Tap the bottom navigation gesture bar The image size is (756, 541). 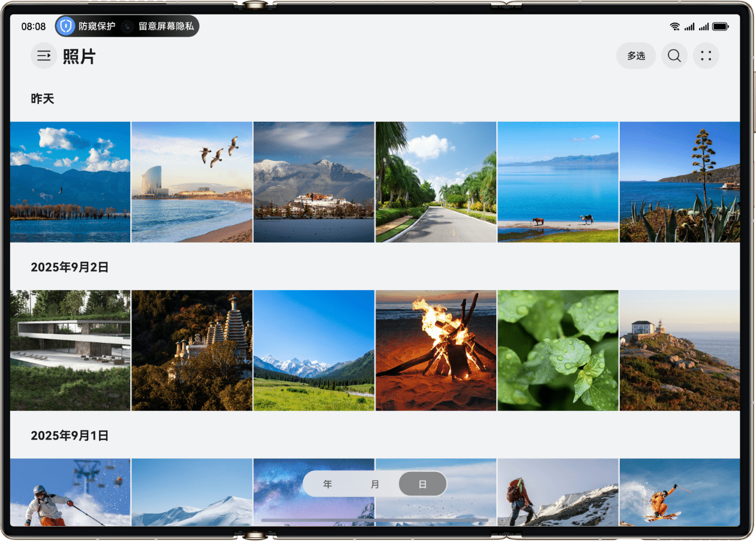click(374, 520)
